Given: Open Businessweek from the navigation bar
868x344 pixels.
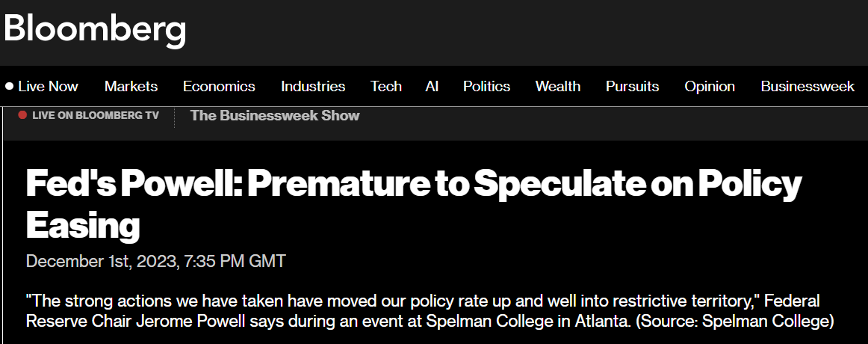Looking at the screenshot, I should click(x=807, y=87).
